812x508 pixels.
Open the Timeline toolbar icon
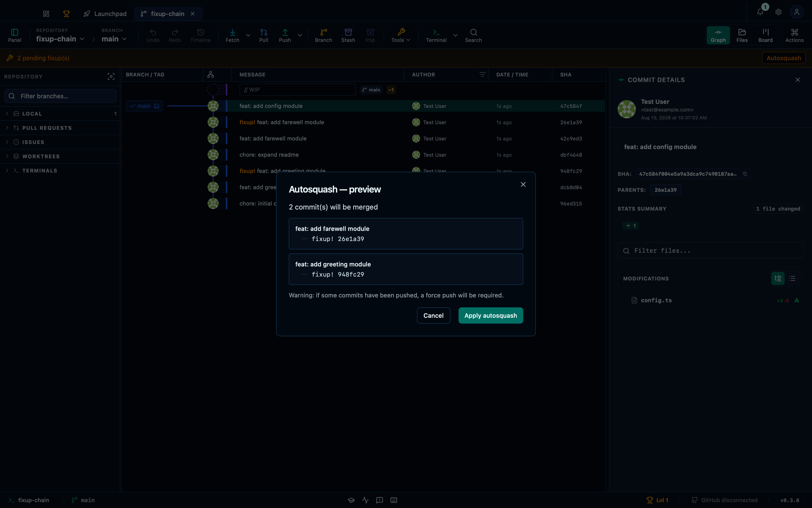[201, 35]
